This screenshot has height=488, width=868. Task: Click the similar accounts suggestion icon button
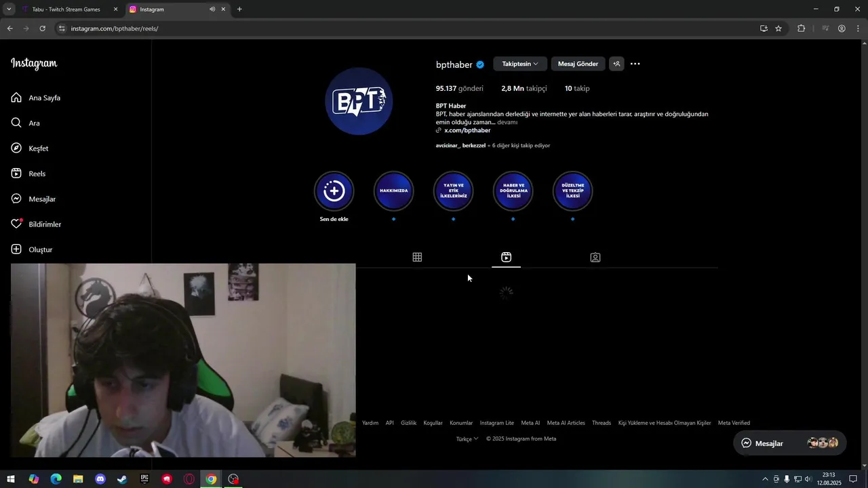click(x=616, y=64)
